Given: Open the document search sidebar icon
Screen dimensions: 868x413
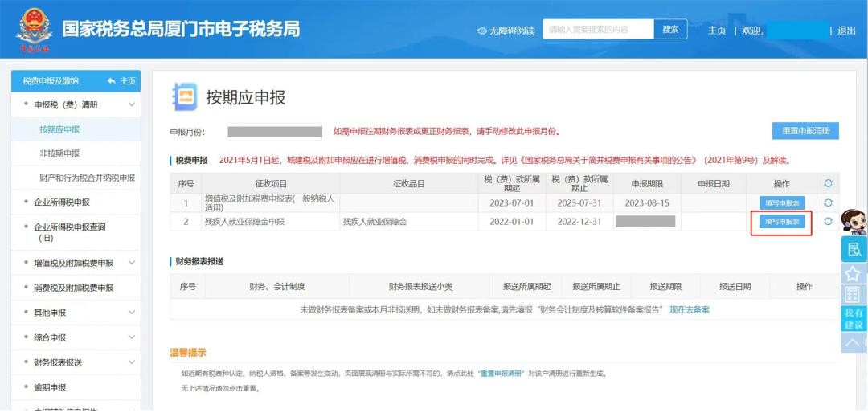Looking at the screenshot, I should (854, 249).
